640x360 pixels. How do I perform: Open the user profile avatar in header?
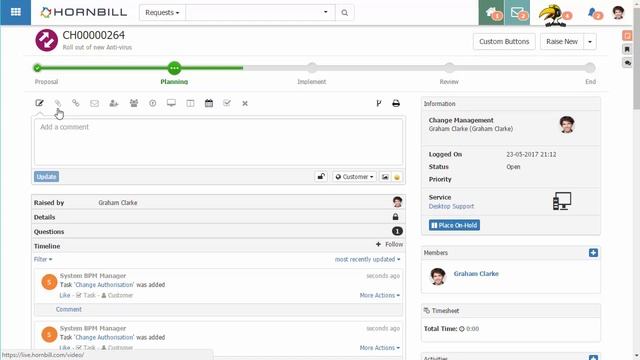pos(618,13)
